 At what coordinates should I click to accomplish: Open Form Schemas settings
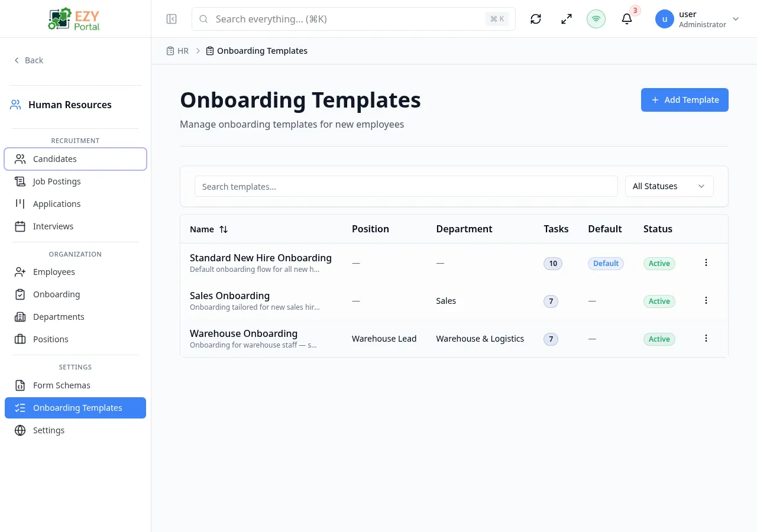[x=75, y=385]
